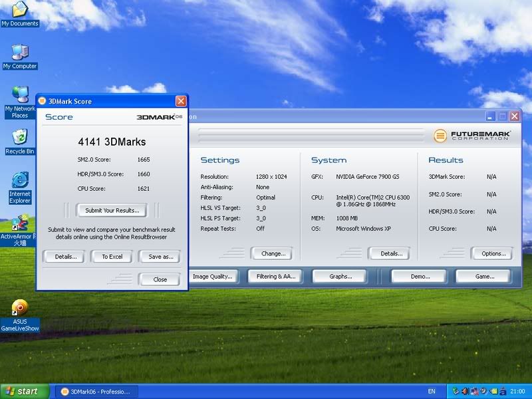Open score Details in 3DMark Score dialog

click(65, 257)
